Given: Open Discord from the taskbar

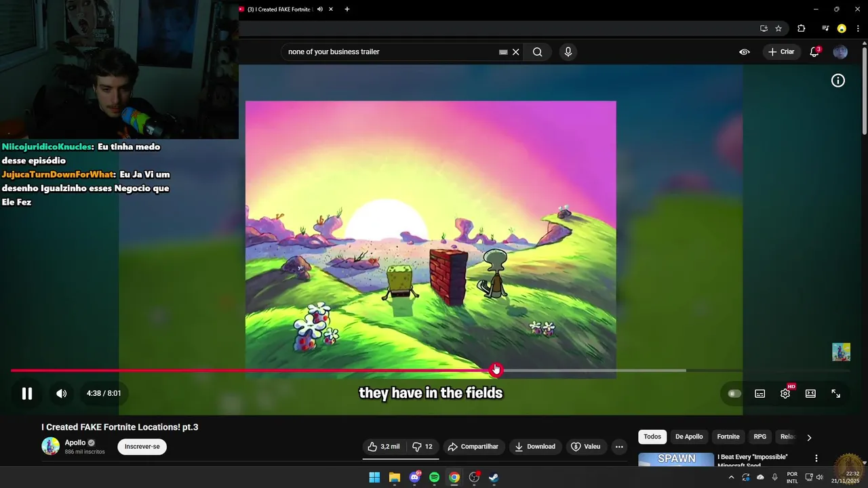Looking at the screenshot, I should click(414, 477).
